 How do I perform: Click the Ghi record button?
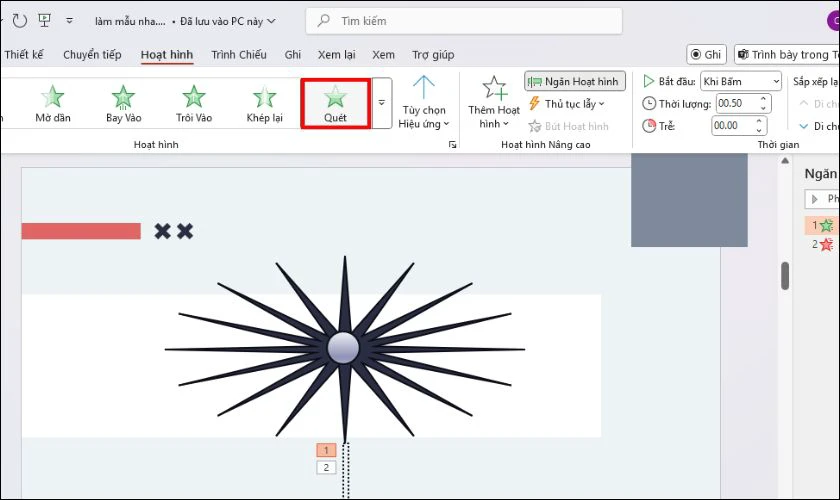tap(706, 55)
